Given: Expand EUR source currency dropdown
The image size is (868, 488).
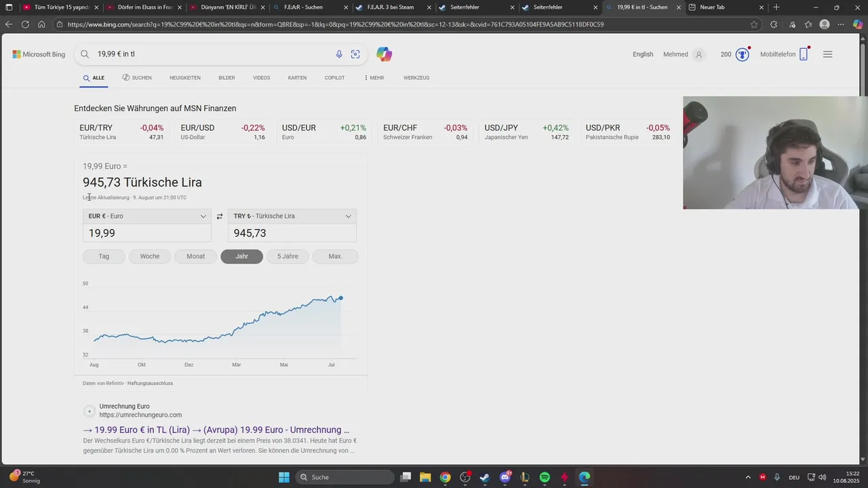Looking at the screenshot, I should pos(147,216).
